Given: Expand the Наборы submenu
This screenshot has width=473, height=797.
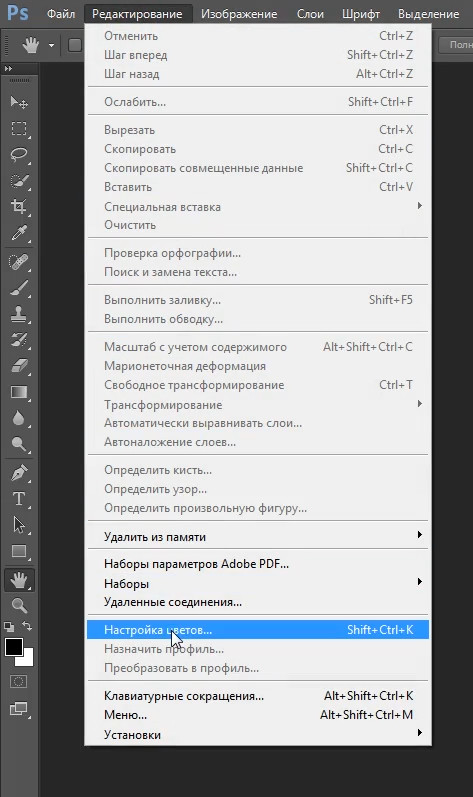Looking at the screenshot, I should 258,584.
